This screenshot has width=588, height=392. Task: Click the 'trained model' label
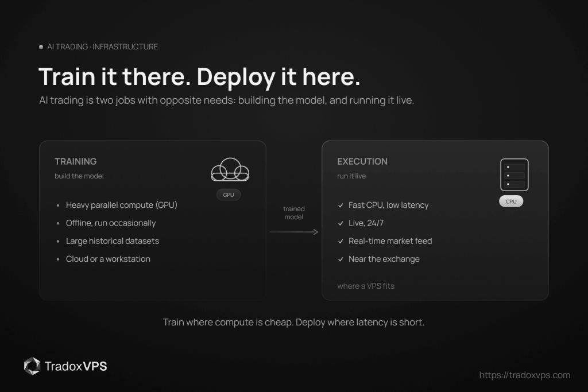point(294,213)
